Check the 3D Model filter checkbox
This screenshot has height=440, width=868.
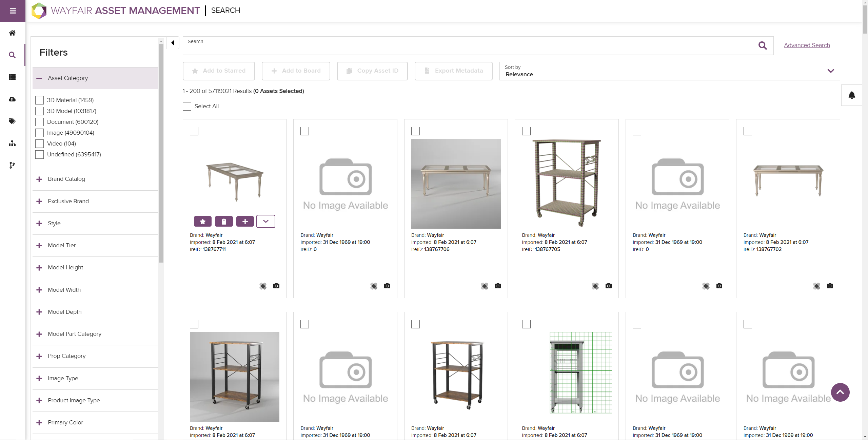[x=40, y=111]
